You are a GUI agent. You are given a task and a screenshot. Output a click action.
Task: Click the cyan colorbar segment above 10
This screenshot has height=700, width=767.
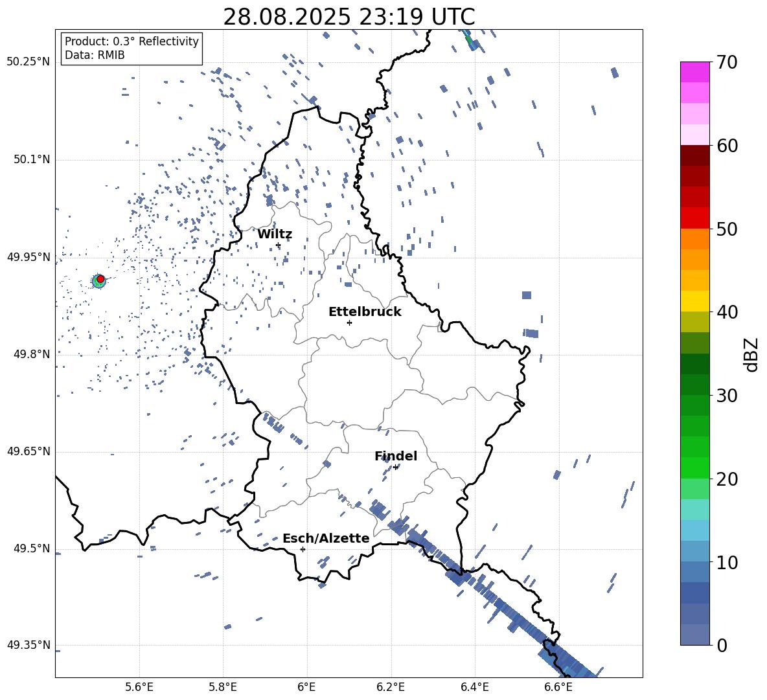(694, 530)
